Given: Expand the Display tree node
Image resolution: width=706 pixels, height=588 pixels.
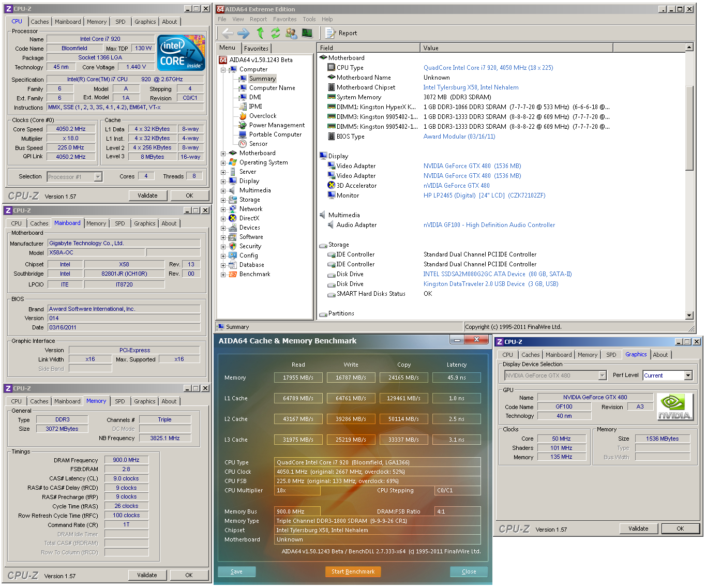Looking at the screenshot, I should coord(223,182).
